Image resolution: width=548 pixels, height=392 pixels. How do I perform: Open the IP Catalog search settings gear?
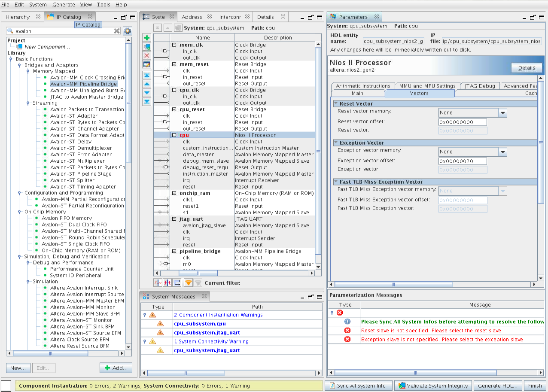(x=128, y=31)
